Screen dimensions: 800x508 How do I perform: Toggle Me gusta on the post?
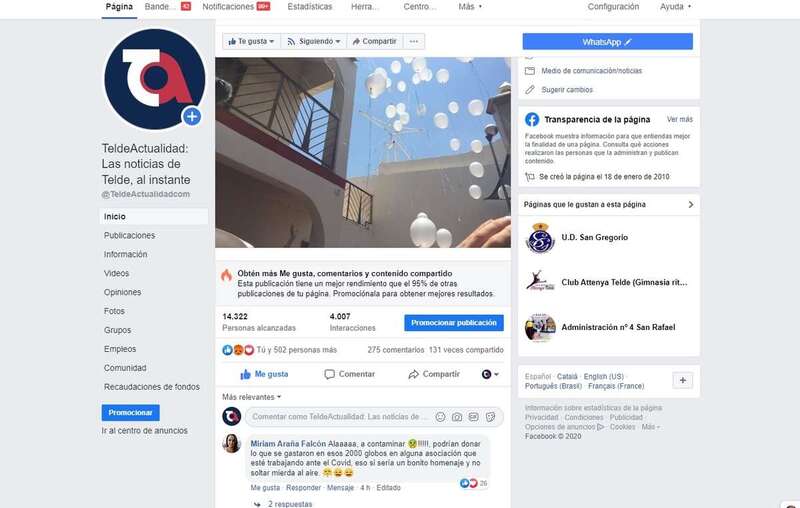coord(264,374)
